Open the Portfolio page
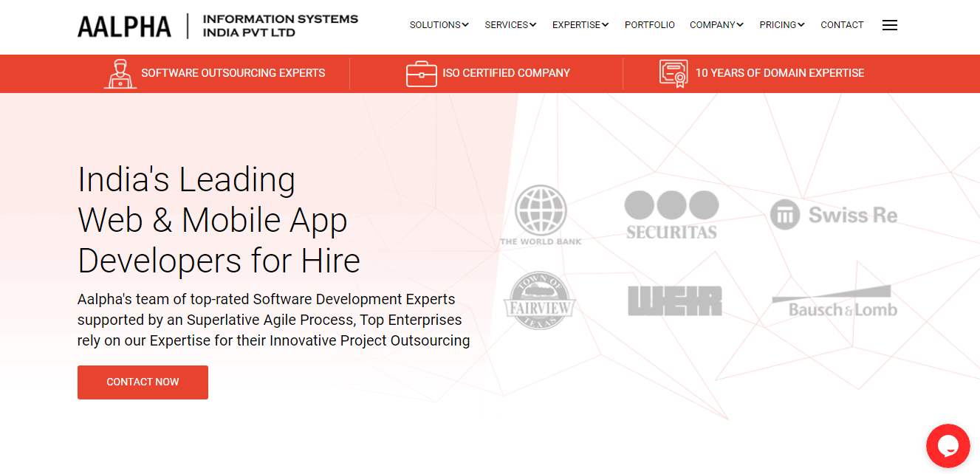 [650, 25]
